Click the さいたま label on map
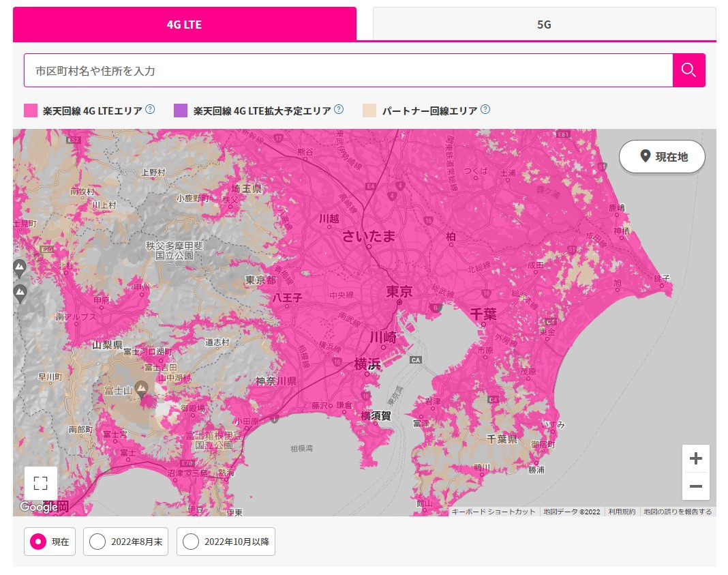 point(369,236)
